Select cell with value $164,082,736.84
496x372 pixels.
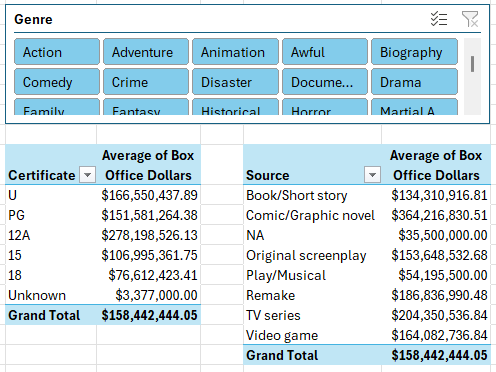436,335
